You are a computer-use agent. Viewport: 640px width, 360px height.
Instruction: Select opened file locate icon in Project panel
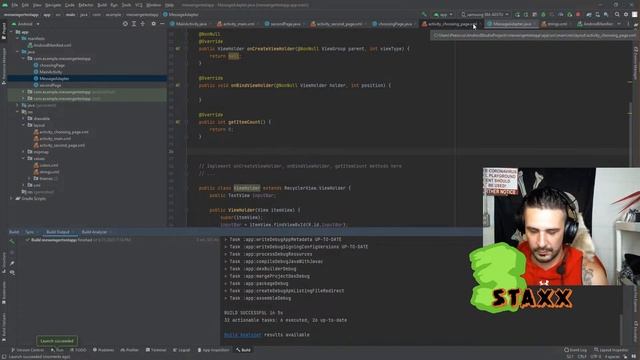tap(125, 24)
